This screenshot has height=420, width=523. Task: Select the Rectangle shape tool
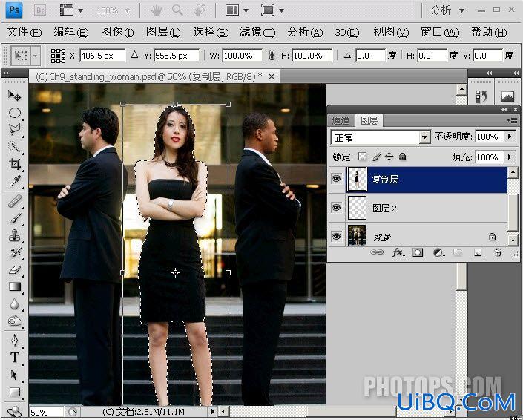(14, 392)
